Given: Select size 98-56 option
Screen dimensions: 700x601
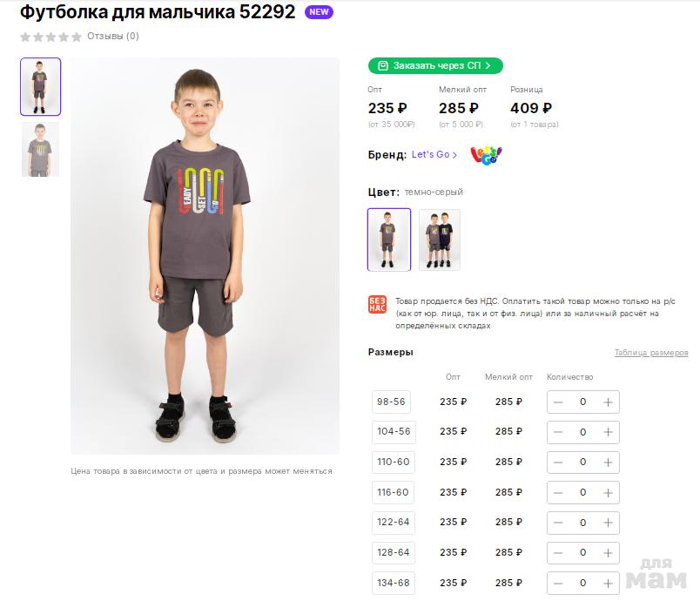Looking at the screenshot, I should (393, 402).
